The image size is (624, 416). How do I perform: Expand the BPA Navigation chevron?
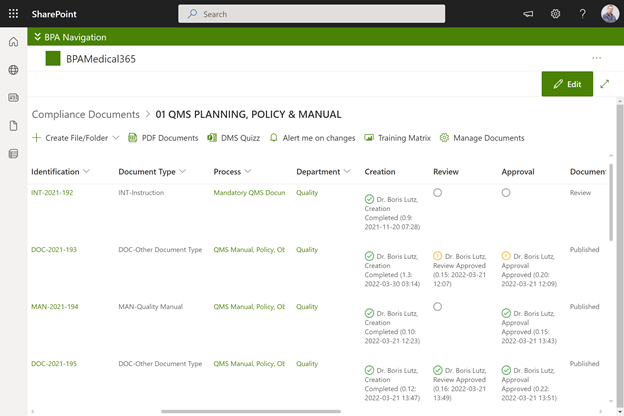37,36
